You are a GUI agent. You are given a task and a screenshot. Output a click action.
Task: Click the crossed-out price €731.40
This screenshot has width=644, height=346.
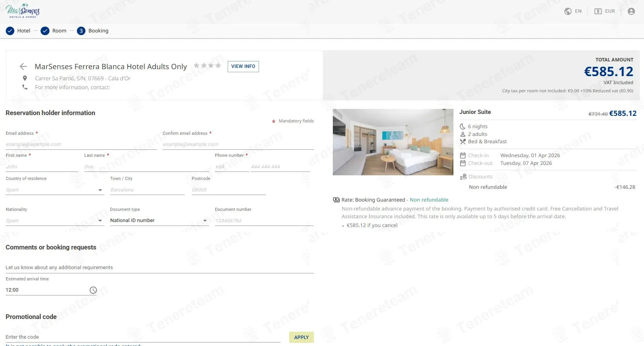[x=598, y=114]
